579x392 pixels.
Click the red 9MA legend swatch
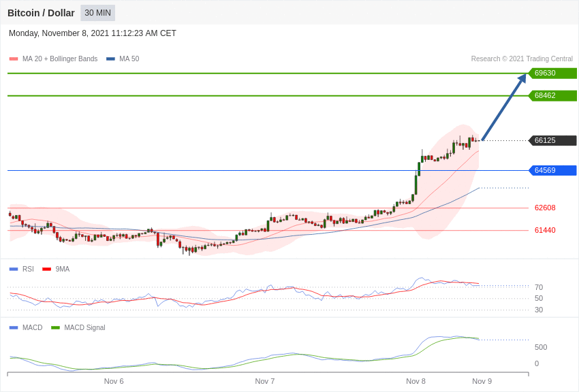tap(46, 269)
